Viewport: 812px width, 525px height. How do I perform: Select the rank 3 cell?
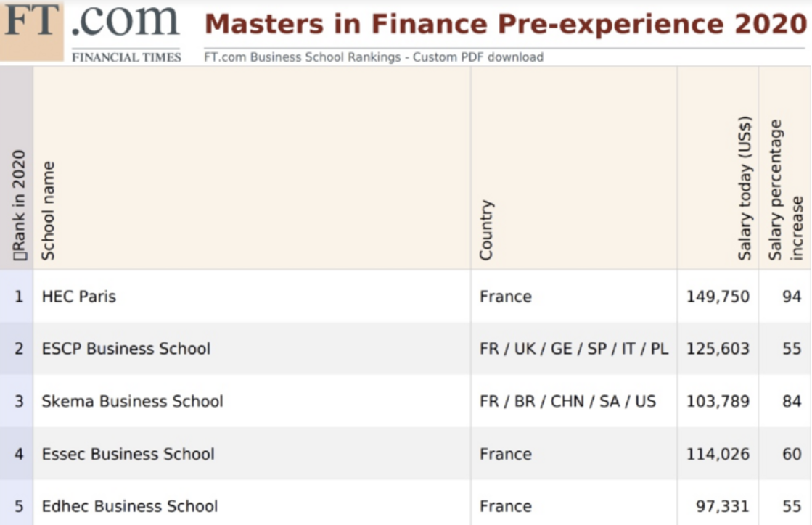click(x=19, y=401)
